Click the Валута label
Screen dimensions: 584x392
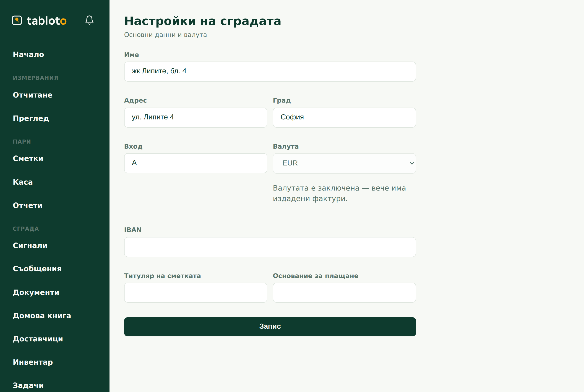click(286, 147)
